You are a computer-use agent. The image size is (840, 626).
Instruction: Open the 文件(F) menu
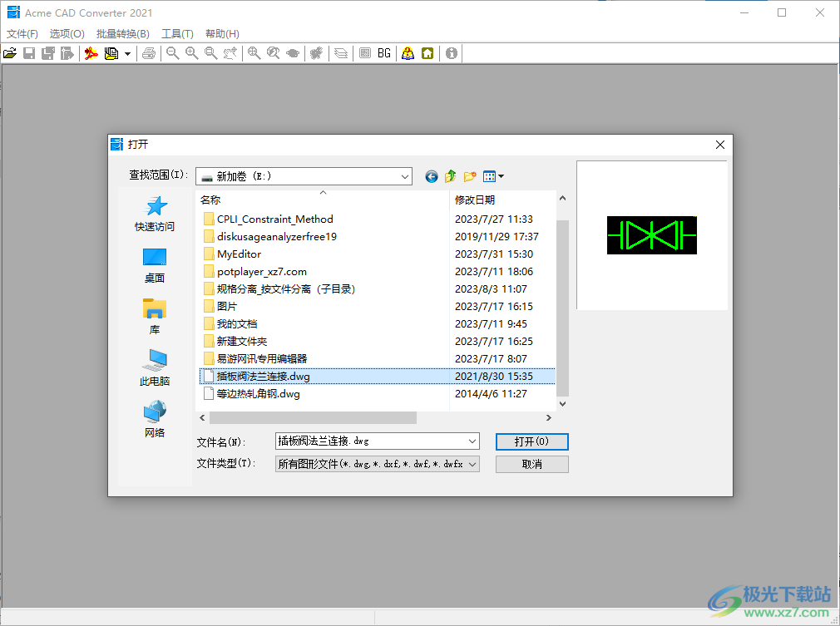coord(22,34)
